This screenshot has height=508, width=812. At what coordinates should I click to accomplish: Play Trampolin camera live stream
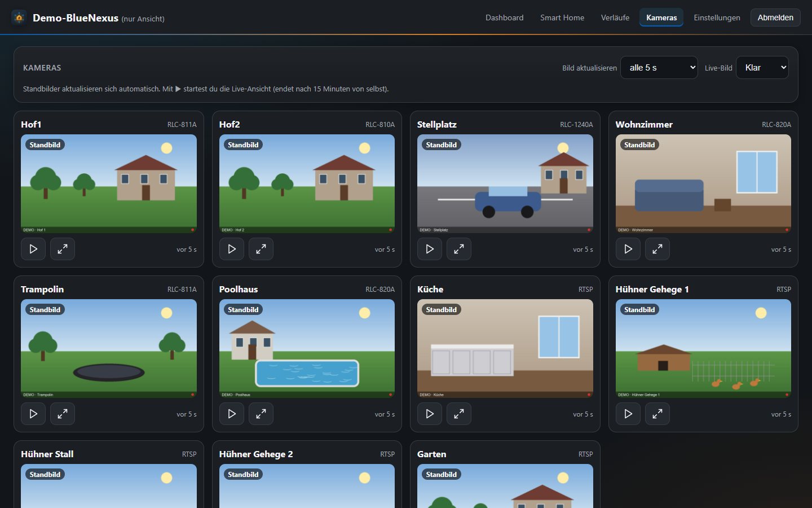tap(33, 414)
